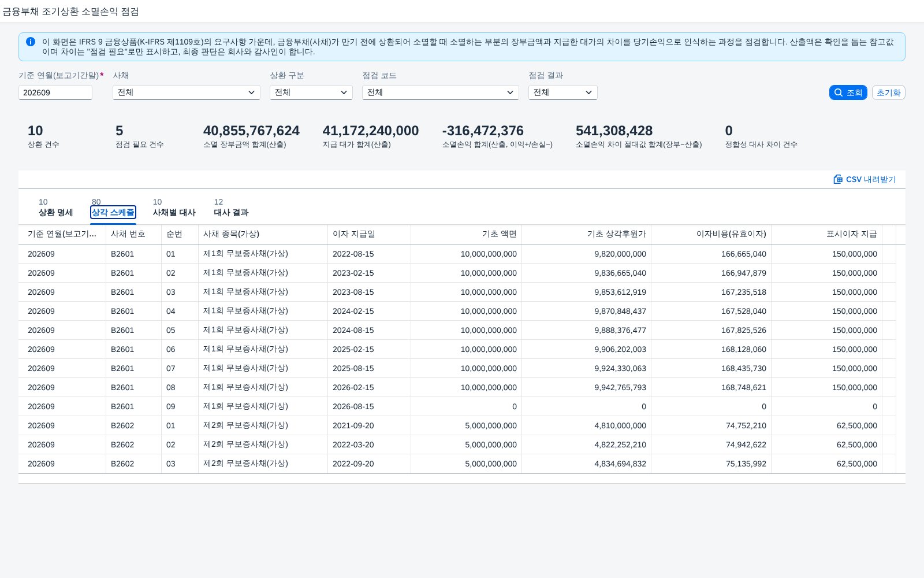This screenshot has height=578, width=924.
Task: Click the date cell 2022-09-20
Action: [x=353, y=464]
